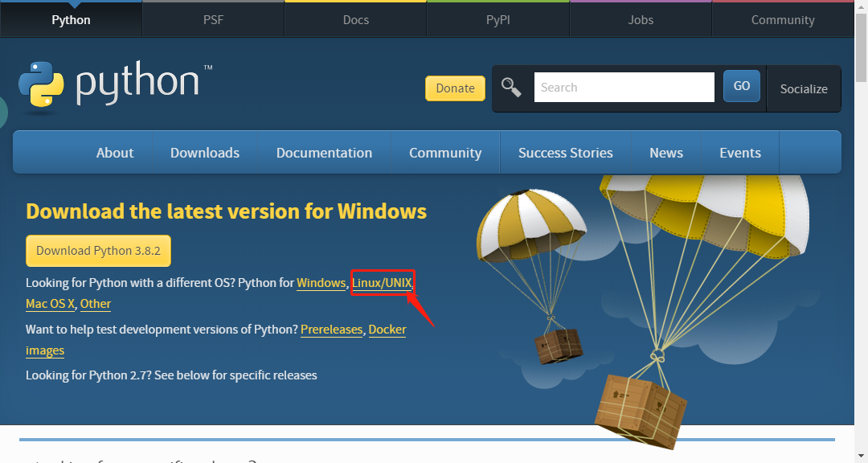868x463 pixels.
Task: Open the Socialize menu
Action: 804,88
